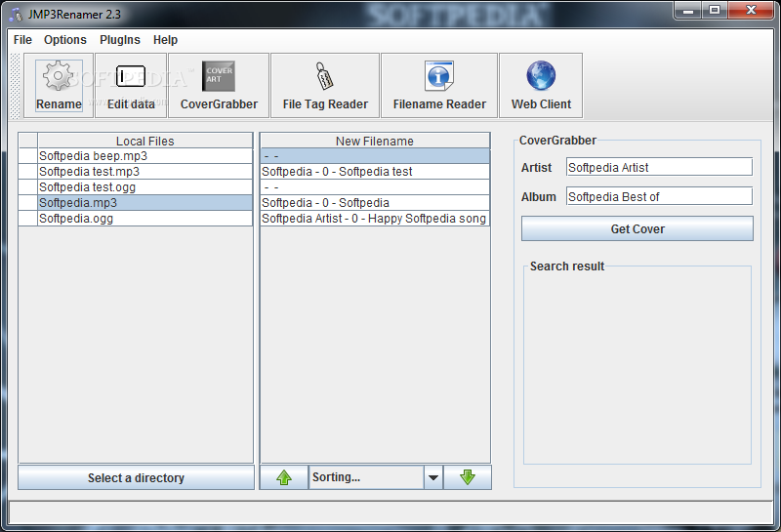Select Softpedia test.mp3 file row

(x=144, y=172)
